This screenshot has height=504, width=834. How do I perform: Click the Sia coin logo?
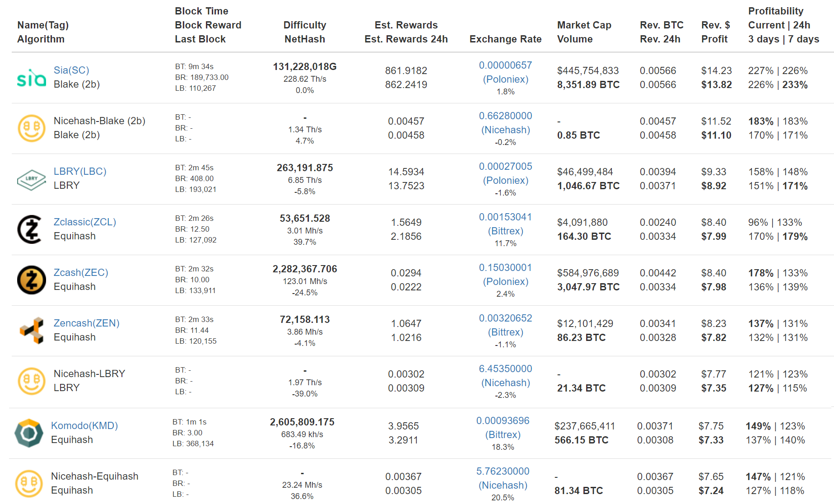(32, 78)
